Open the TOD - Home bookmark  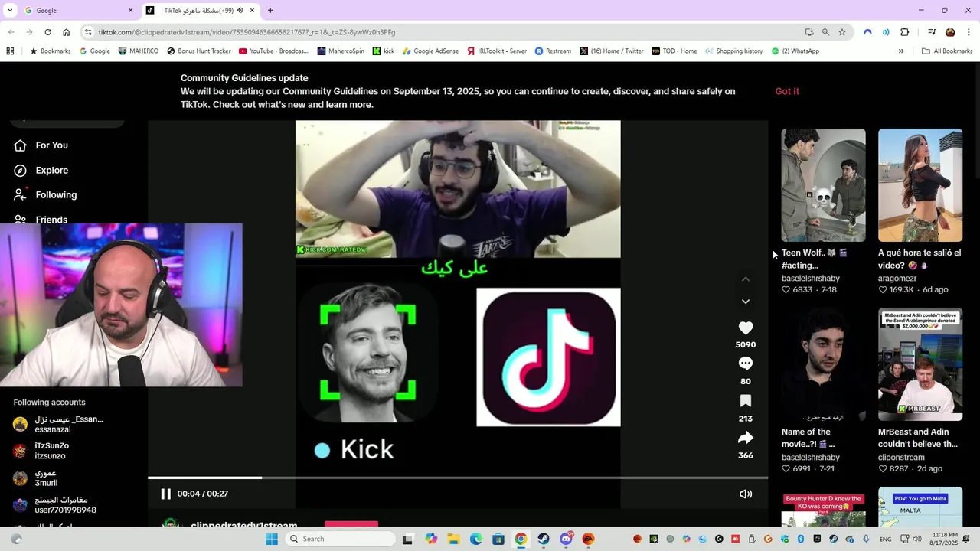675,51
